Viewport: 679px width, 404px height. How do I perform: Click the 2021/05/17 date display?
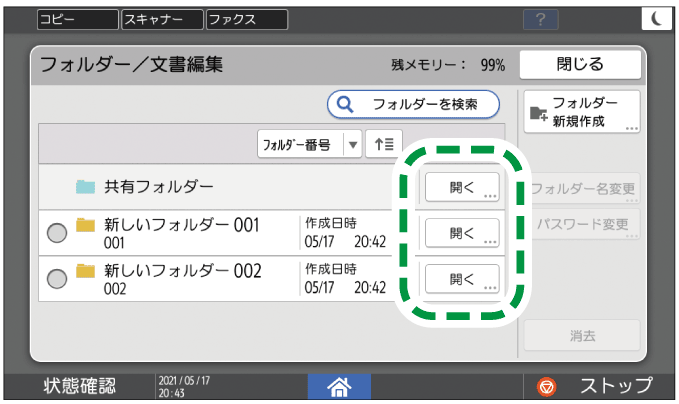pos(184,381)
